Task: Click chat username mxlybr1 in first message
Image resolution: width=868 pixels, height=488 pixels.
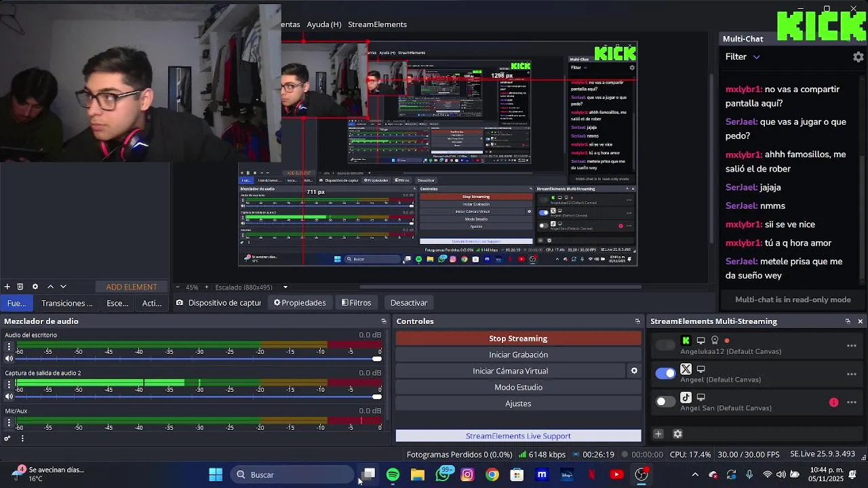Action: 744,89
